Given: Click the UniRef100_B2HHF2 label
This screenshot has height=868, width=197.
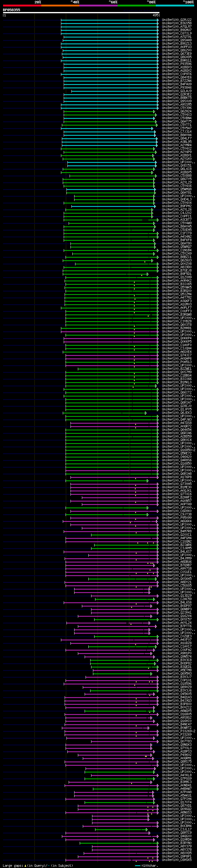Looking at the screenshot, I should 177,497.
